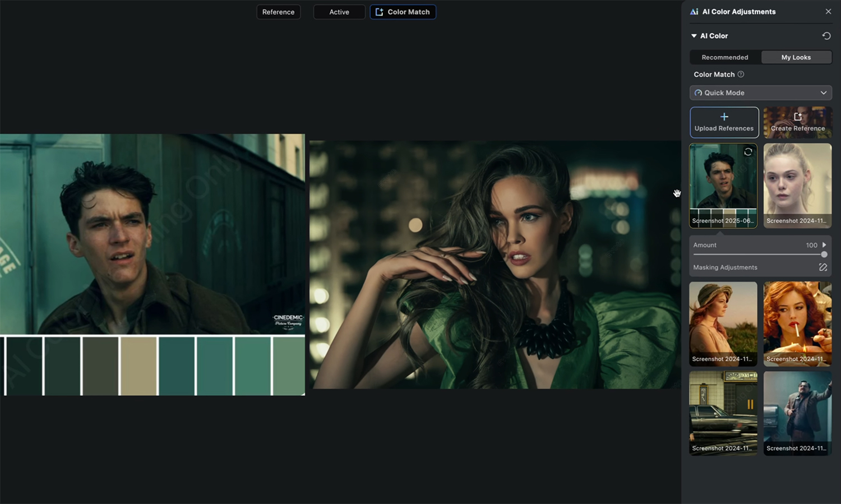
Task: Click the Color Match help info icon
Action: point(741,75)
